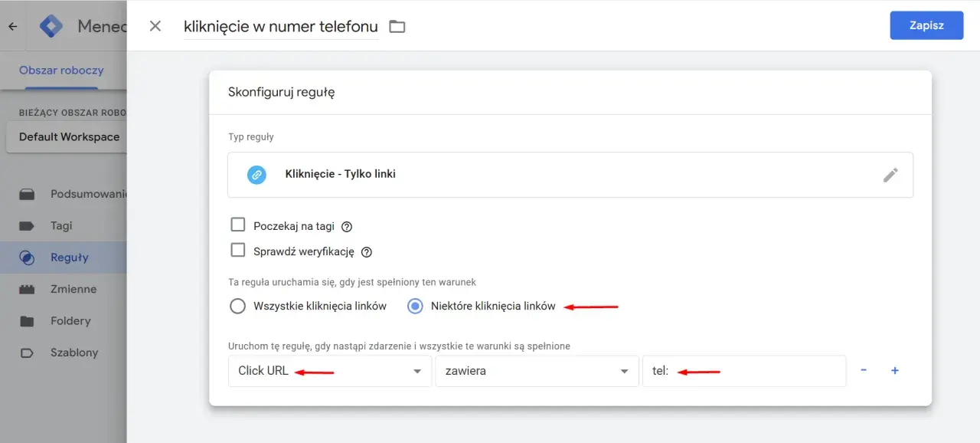980x443 pixels.
Task: Open the Default Workspace selector
Action: click(67, 137)
